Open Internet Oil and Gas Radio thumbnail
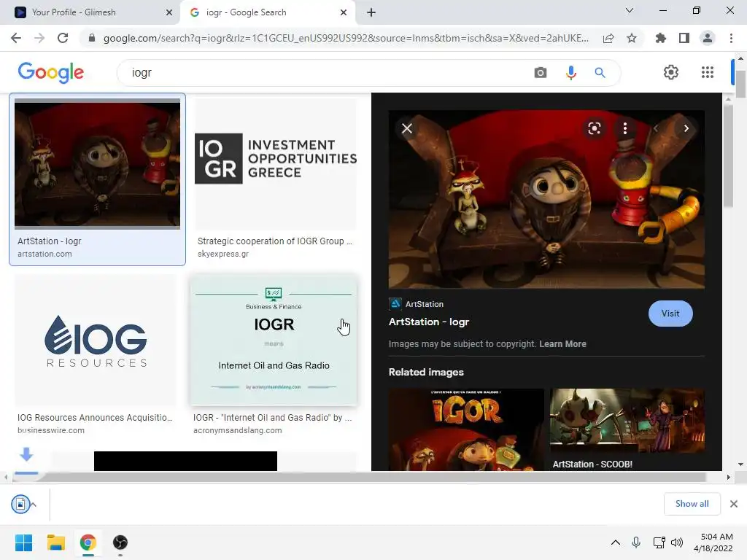This screenshot has width=747, height=560. point(274,340)
